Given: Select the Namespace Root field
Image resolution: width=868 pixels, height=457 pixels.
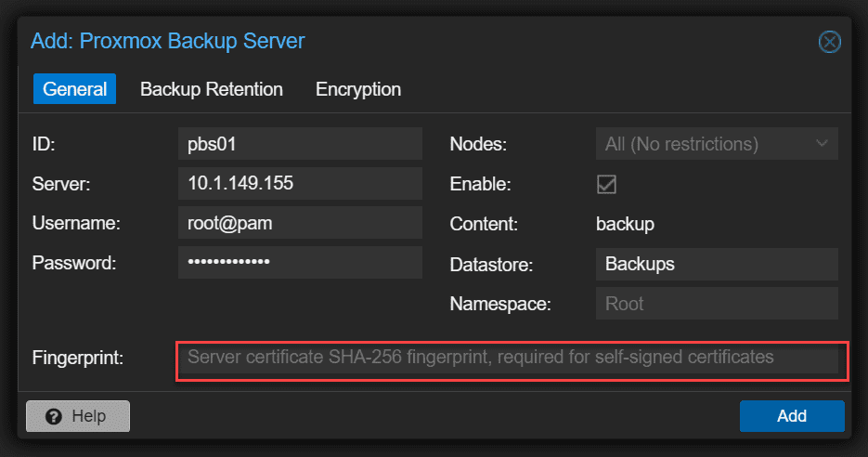Looking at the screenshot, I should point(716,304).
